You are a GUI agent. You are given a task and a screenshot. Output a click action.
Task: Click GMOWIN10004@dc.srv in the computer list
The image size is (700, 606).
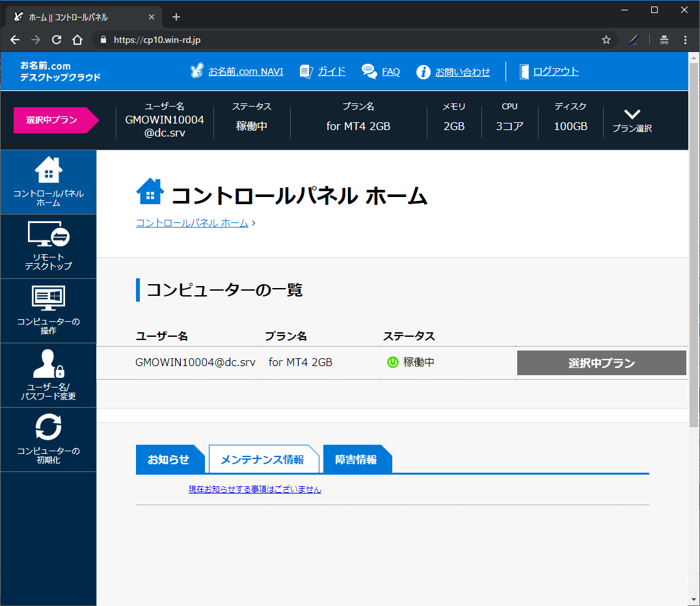196,362
